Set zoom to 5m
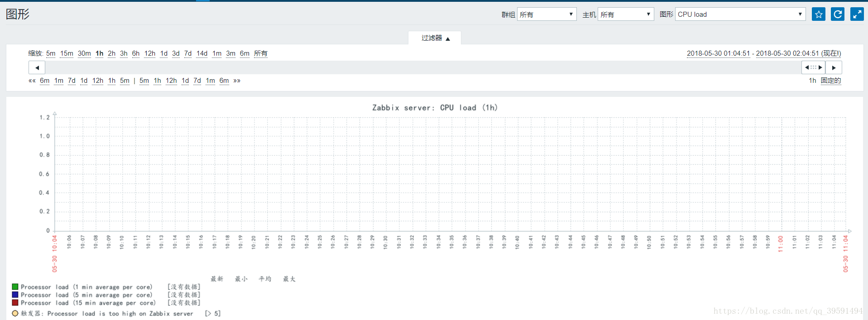 51,53
